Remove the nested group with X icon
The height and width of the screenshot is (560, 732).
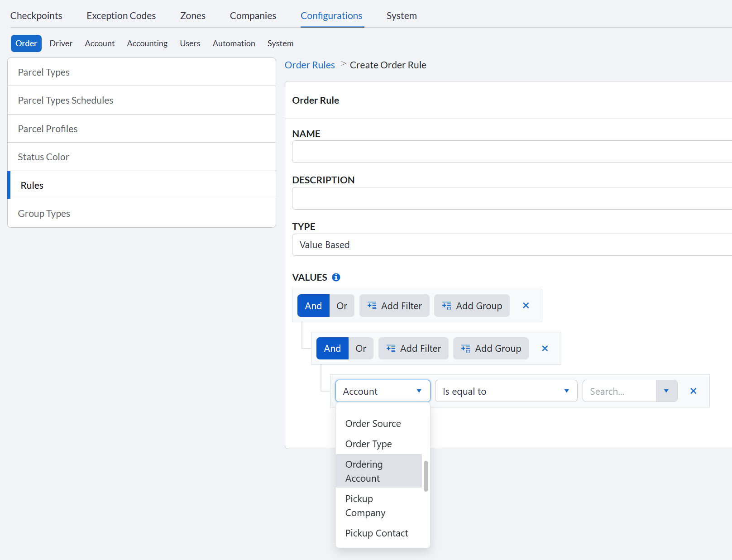coord(545,348)
